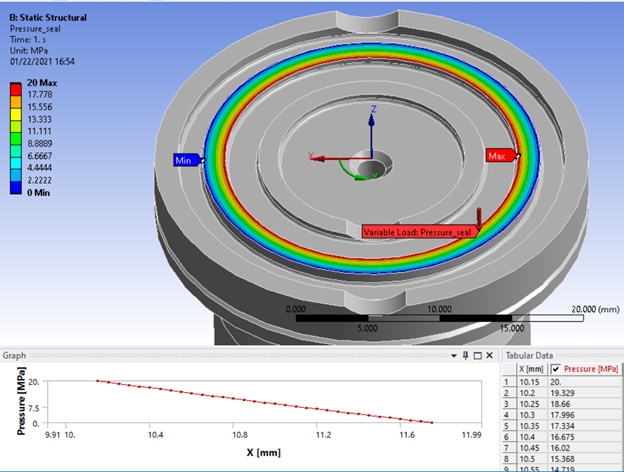Click the last data point on pressure graph
This screenshot has width=624, height=472.
point(432,423)
